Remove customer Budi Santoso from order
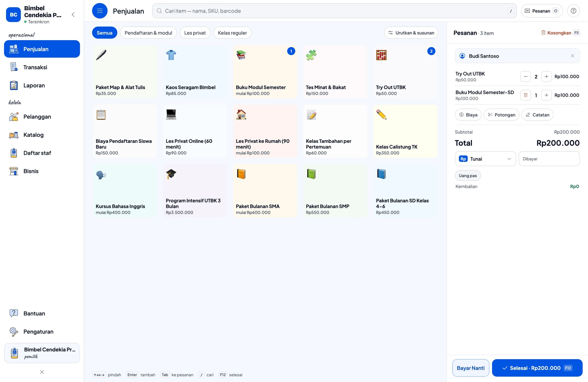588x382 pixels. tap(572, 56)
